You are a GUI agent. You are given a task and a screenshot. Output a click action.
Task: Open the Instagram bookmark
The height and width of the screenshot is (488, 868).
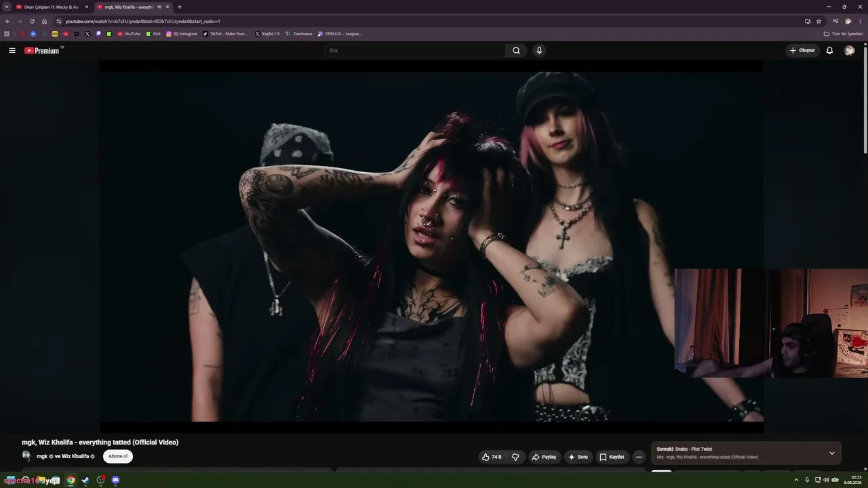[x=182, y=33]
